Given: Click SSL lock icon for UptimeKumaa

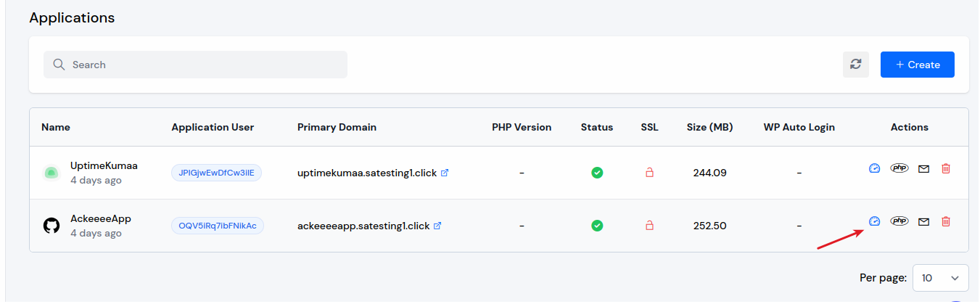Looking at the screenshot, I should point(649,173).
